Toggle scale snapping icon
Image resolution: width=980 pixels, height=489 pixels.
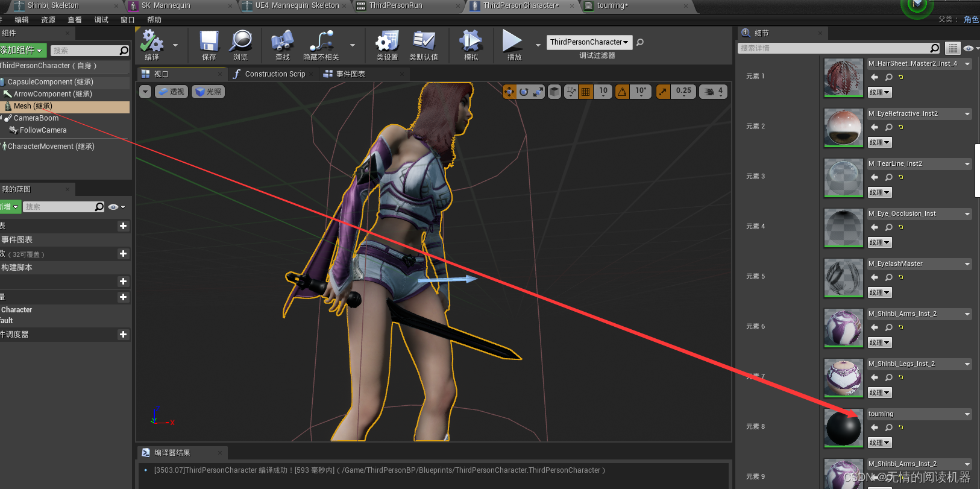(663, 92)
